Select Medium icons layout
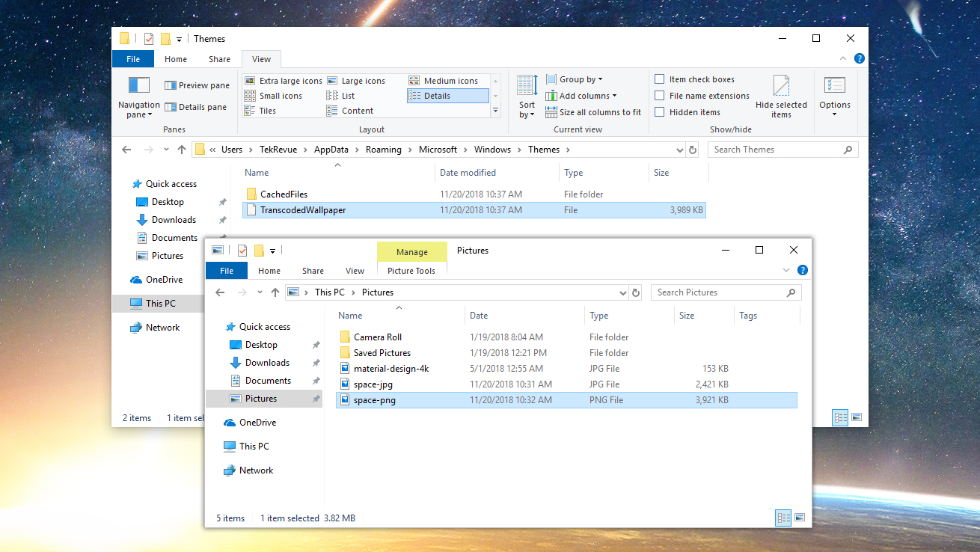The height and width of the screenshot is (552, 980). click(444, 81)
